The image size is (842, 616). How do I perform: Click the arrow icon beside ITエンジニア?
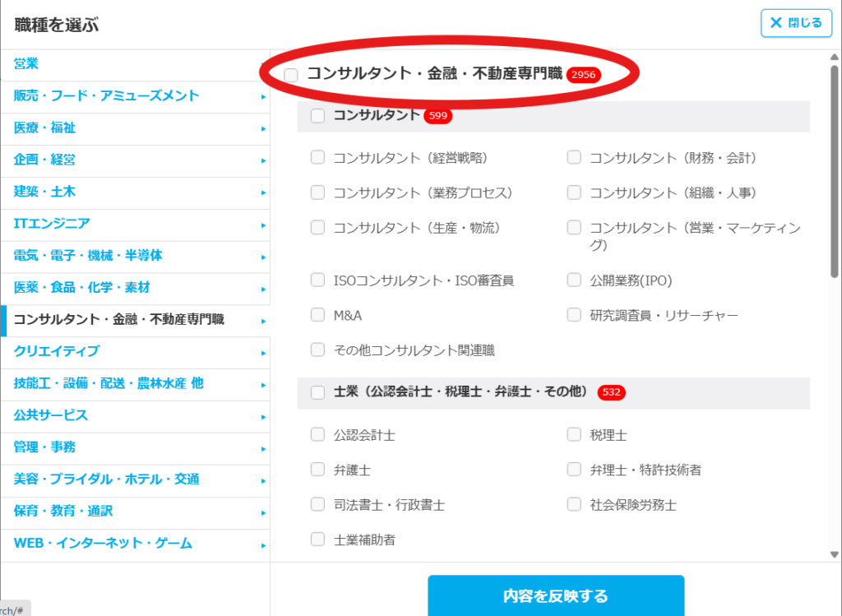263,225
